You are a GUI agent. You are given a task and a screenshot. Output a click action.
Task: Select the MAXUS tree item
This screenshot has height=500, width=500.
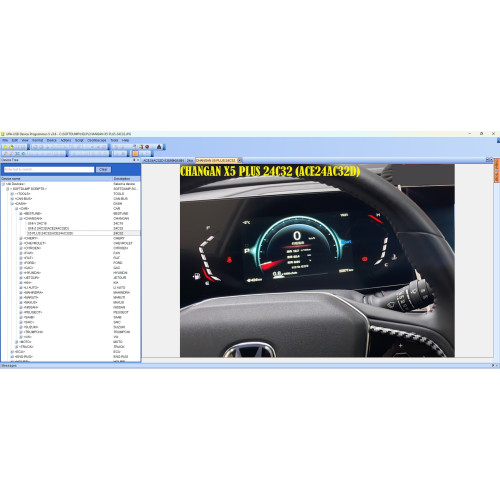click(31, 302)
